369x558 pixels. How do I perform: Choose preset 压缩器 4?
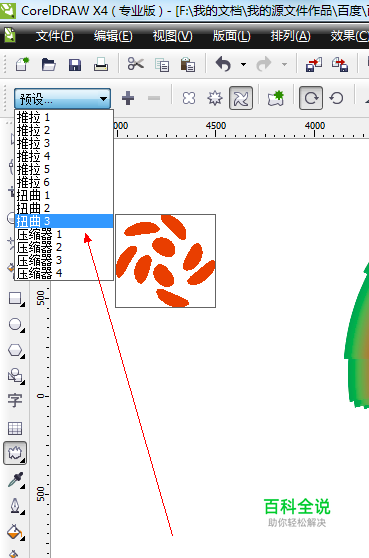pos(64,273)
